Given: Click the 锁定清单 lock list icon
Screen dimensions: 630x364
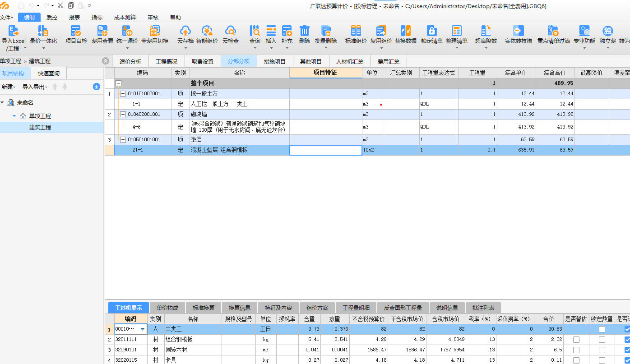Looking at the screenshot, I should point(432,31).
